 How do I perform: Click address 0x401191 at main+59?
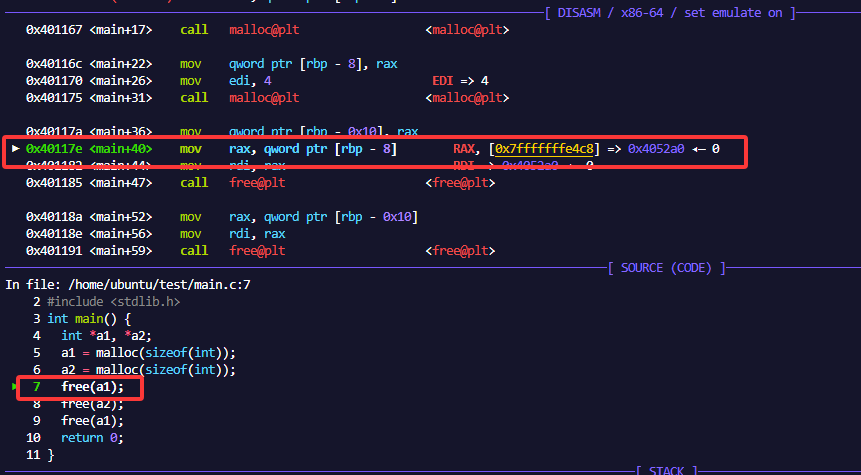pyautogui.click(x=55, y=251)
